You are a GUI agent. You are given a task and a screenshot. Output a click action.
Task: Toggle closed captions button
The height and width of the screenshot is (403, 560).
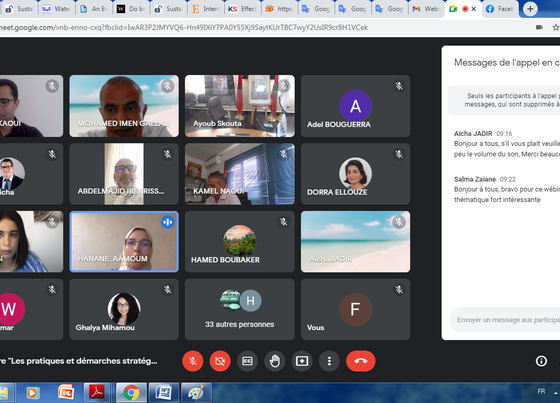point(247,361)
